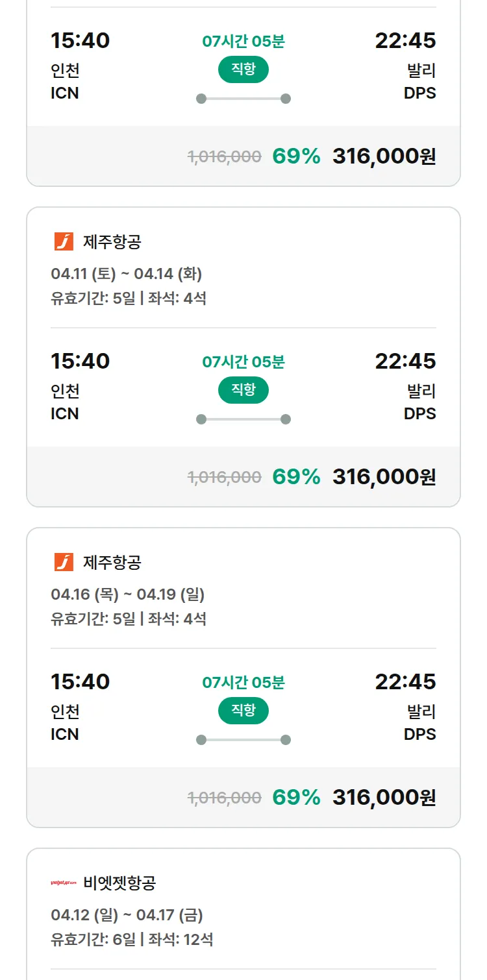Click Jeju Air logo in 04.16 flight card
Image resolution: width=487 pixels, height=980 pixels.
tap(64, 562)
